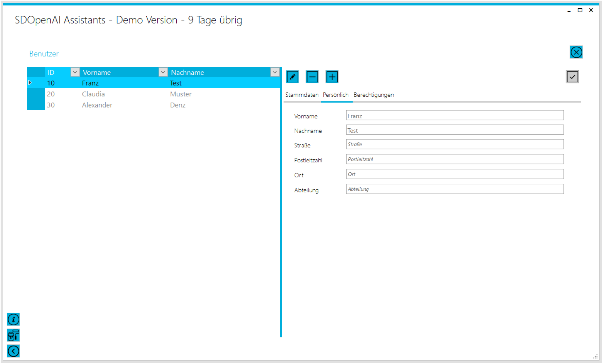Click the Benutzer heading
603x364 pixels.
(44, 54)
